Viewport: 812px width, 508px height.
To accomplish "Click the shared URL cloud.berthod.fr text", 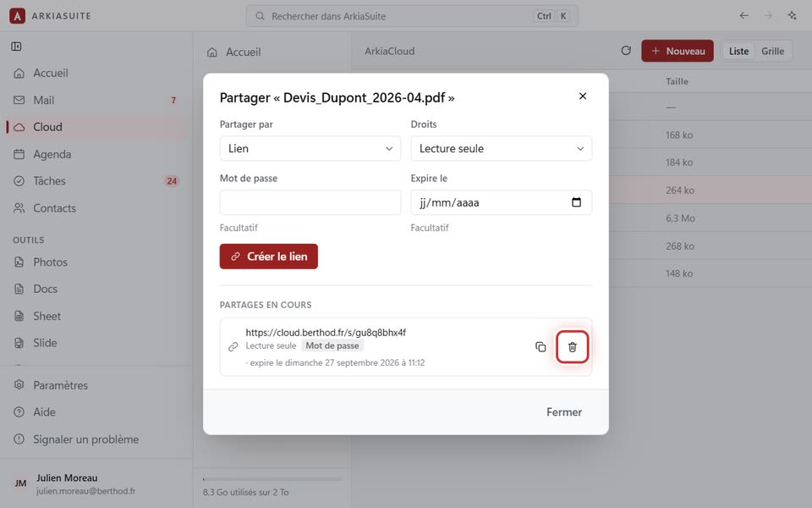I will (326, 332).
